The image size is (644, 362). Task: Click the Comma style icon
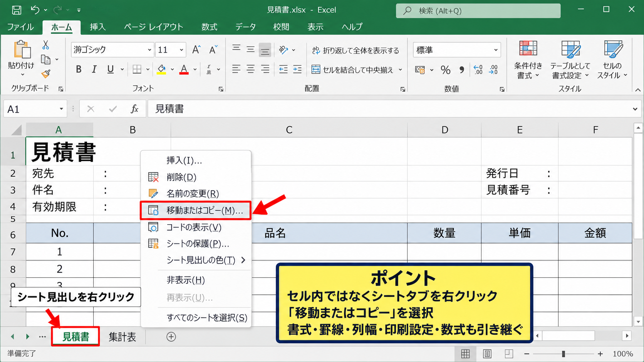[x=461, y=70]
